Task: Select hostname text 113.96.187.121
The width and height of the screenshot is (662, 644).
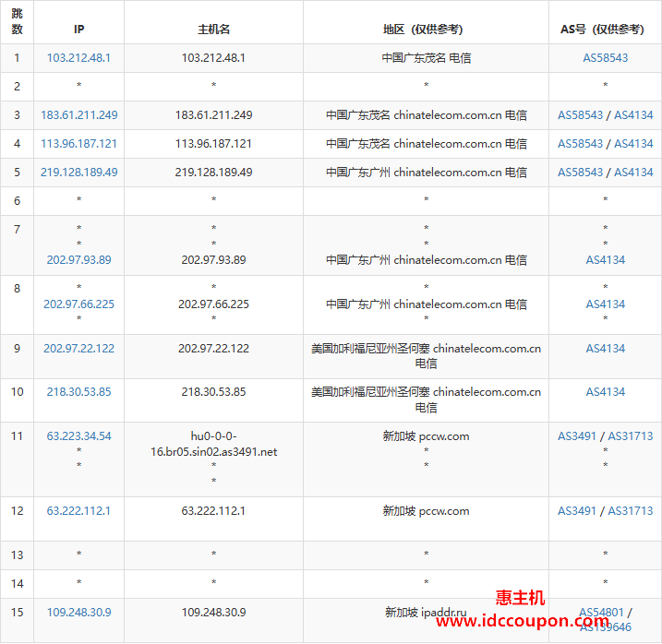Action: click(x=213, y=144)
